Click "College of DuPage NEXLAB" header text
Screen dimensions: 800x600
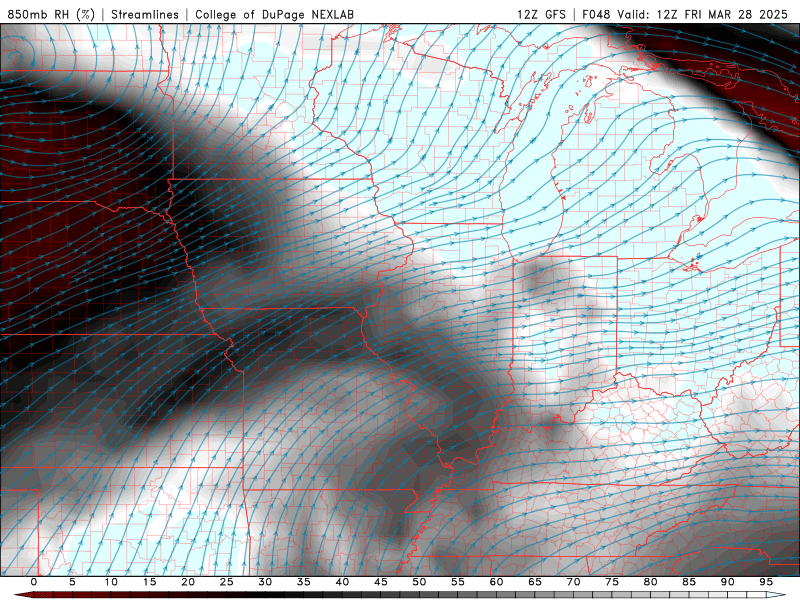pos(274,14)
